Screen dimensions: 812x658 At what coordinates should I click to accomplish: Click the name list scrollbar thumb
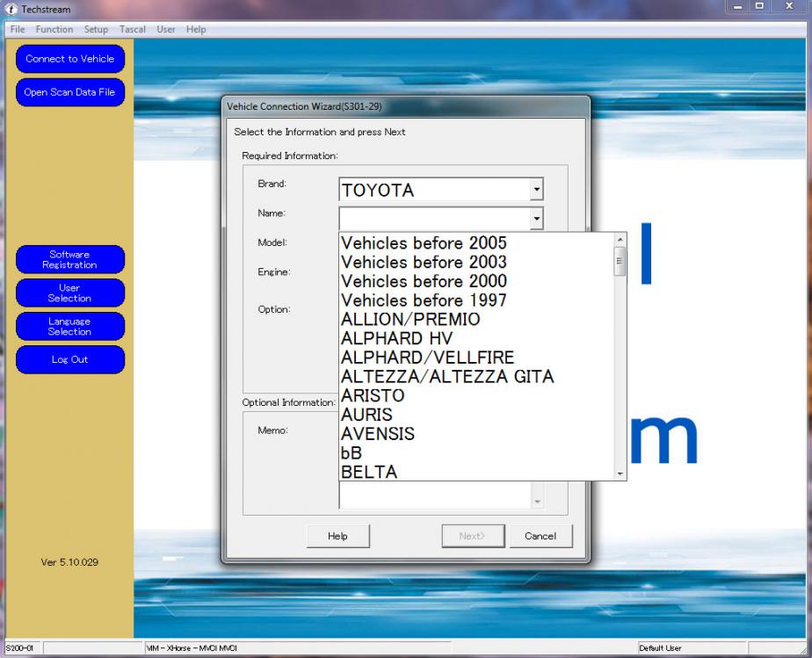point(620,261)
